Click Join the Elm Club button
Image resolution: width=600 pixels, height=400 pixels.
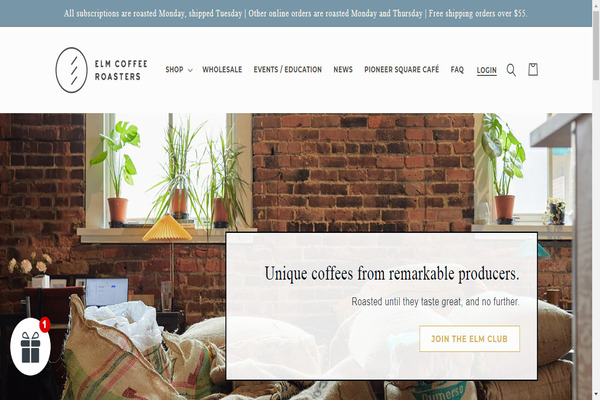tap(470, 339)
